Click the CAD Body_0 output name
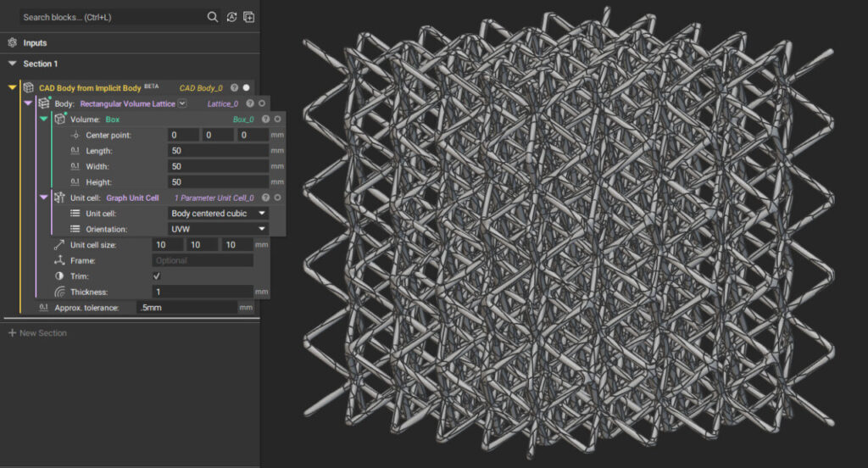Screen dimensions: 868x468 (201, 88)
